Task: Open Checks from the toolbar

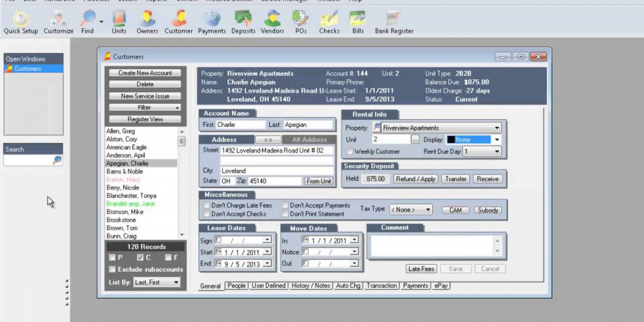Action: click(x=329, y=23)
